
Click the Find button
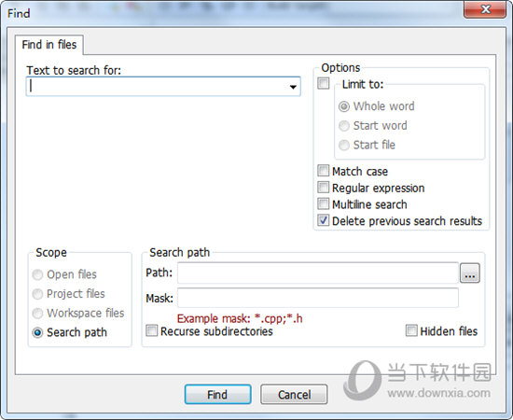218,395
